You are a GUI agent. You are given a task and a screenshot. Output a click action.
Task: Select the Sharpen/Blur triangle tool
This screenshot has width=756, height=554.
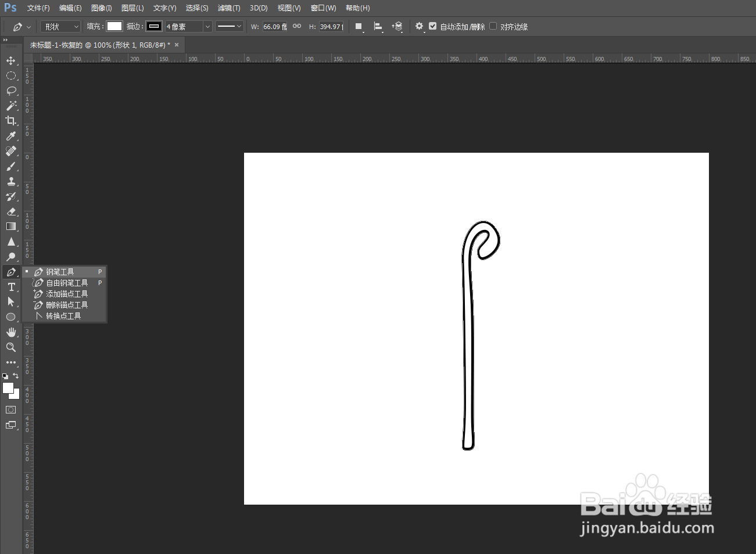(x=10, y=242)
